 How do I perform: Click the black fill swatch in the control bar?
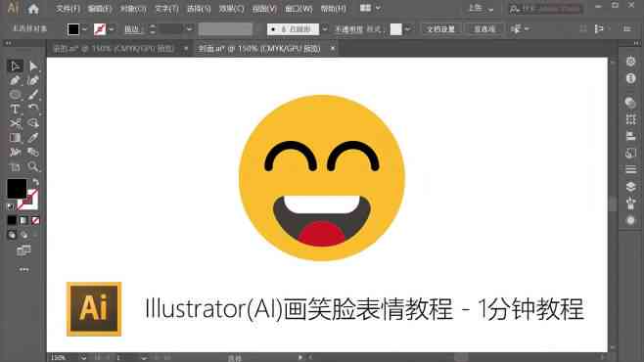[73, 29]
